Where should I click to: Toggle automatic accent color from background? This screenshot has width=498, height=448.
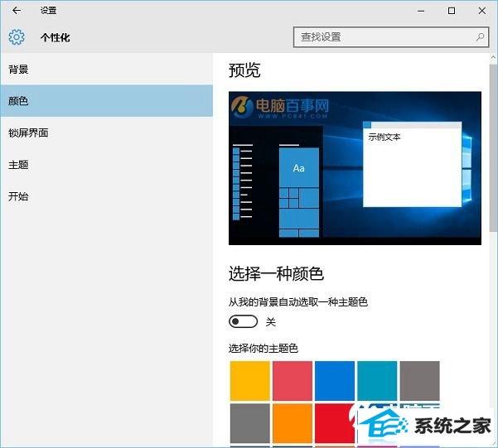[244, 321]
